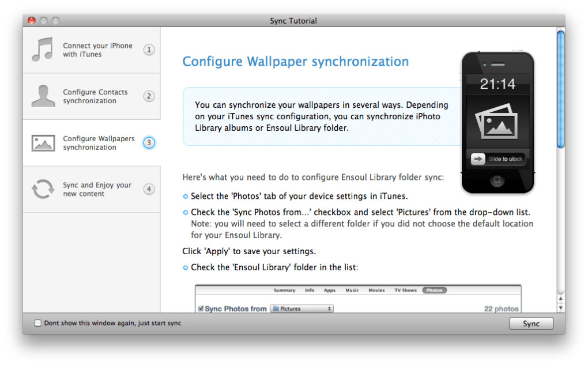Open 'Configure Wallpapers synchronization' step
Image resolution: width=588 pixels, height=366 pixels.
tap(92, 143)
